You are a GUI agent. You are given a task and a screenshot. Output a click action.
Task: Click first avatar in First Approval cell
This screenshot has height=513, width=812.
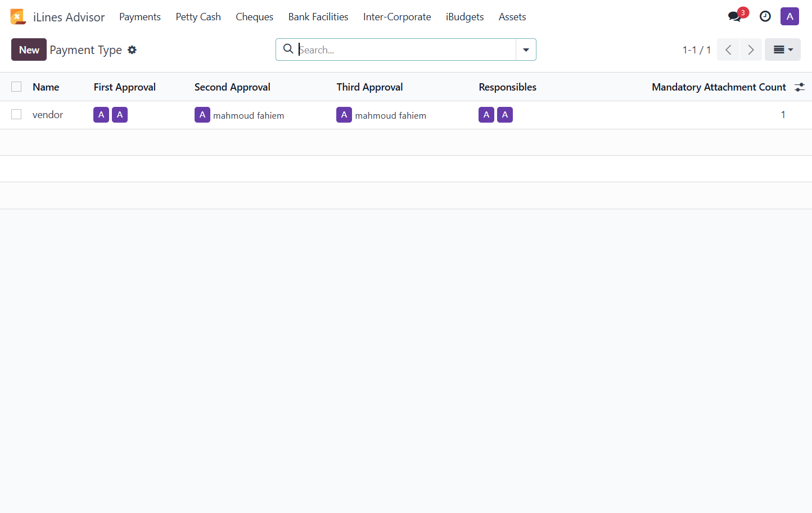(101, 115)
